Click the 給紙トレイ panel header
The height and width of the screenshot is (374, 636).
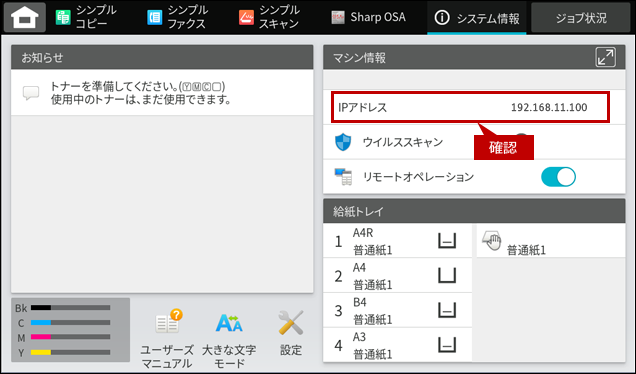[x=474, y=211]
